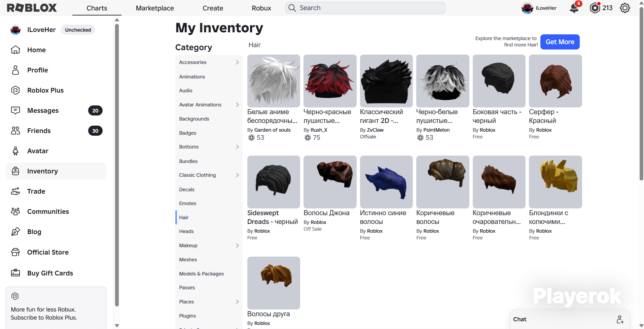This screenshot has width=644, height=329.
Task: Open the gold spiky blonde hair thumbnail
Action: click(556, 182)
